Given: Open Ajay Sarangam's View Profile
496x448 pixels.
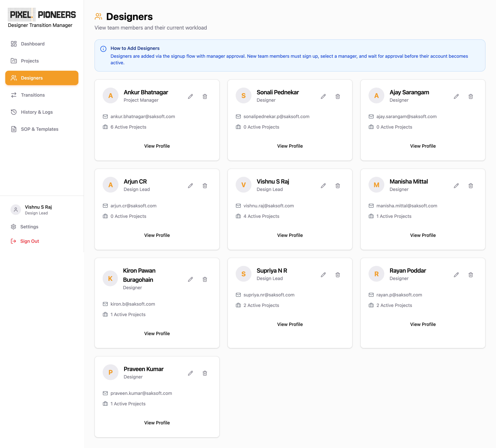Looking at the screenshot, I should pos(423,146).
